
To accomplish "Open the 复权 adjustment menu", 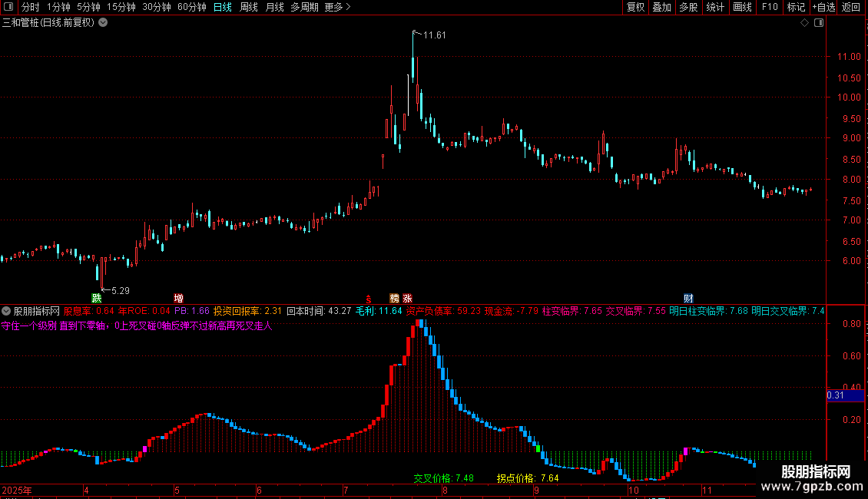I will (x=635, y=7).
